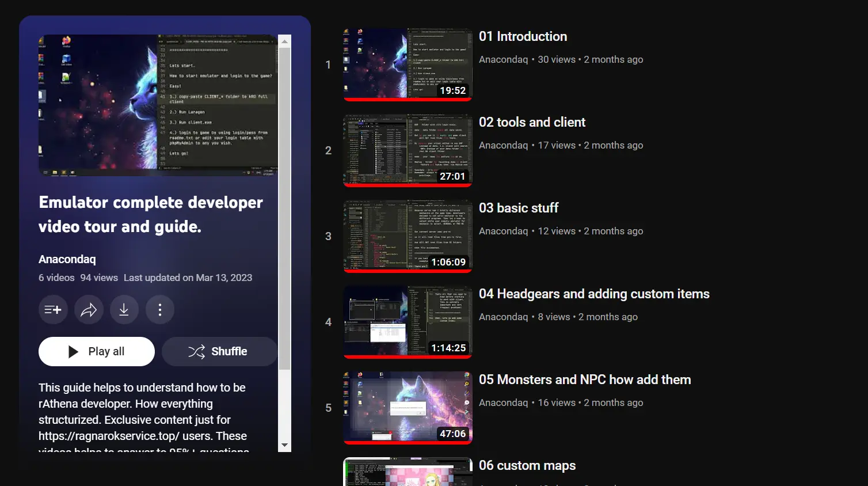The width and height of the screenshot is (868, 486).
Task: Click the 47:06 duration badge
Action: 452,434
